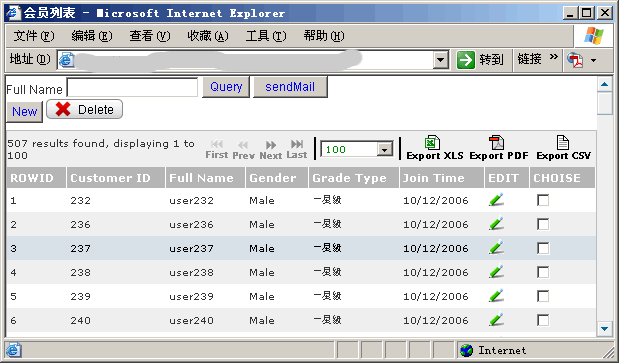Open the 文件(F) menu
Screen dimensions: 619x363
(x=34, y=36)
